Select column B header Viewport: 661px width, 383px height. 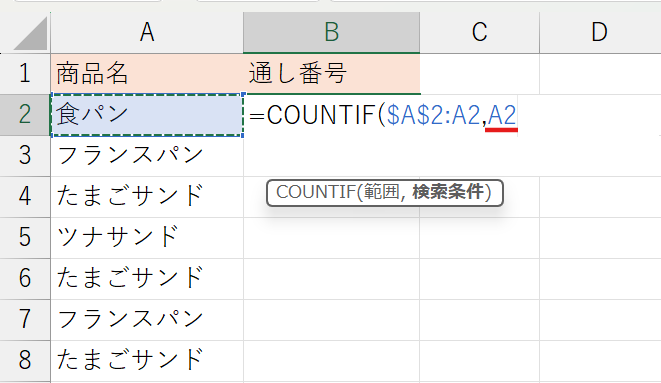(x=331, y=32)
